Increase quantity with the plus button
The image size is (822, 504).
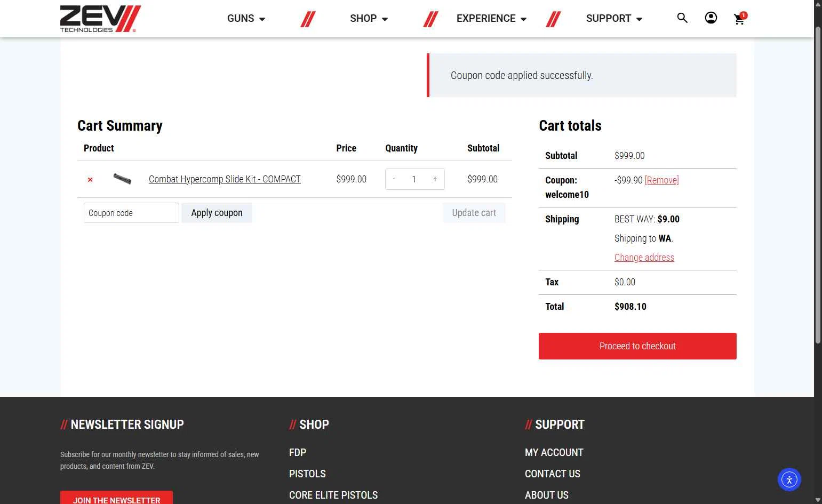[435, 179]
